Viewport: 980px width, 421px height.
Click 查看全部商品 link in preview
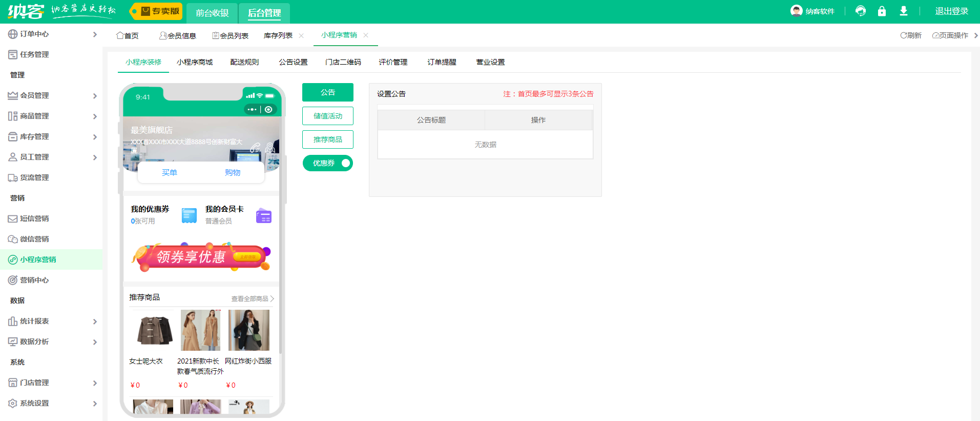click(253, 298)
